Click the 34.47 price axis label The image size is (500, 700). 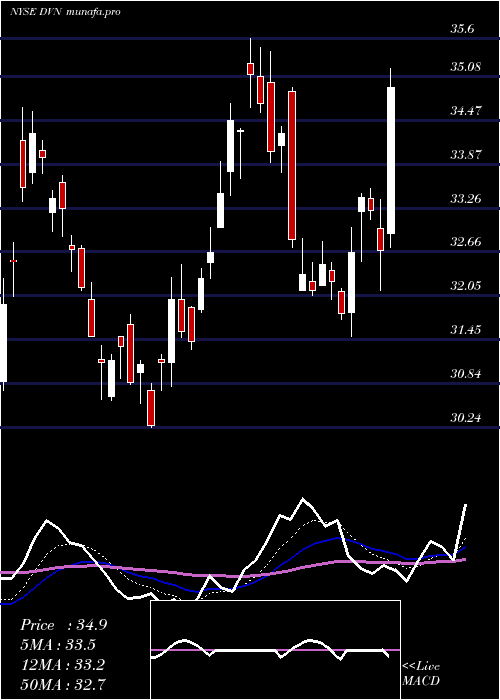coord(465,111)
